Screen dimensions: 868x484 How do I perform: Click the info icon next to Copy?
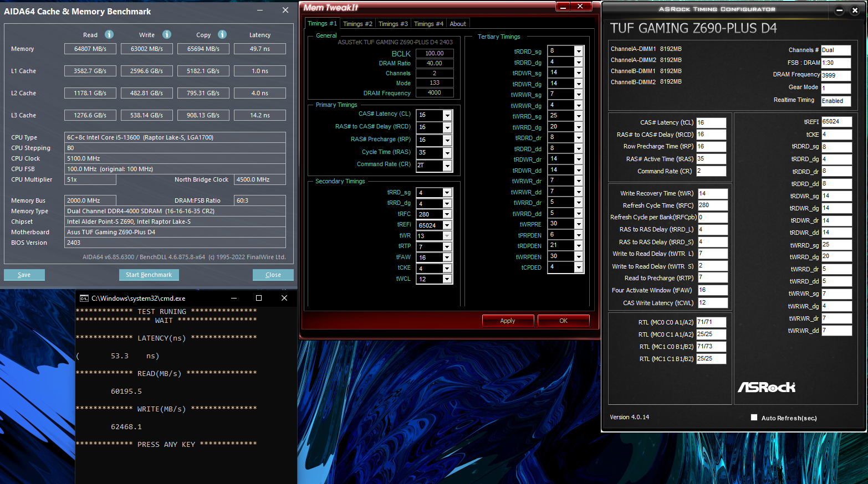pyautogui.click(x=222, y=34)
